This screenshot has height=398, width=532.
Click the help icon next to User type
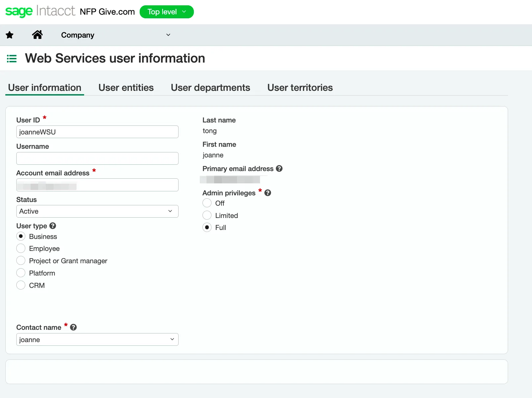(x=53, y=226)
